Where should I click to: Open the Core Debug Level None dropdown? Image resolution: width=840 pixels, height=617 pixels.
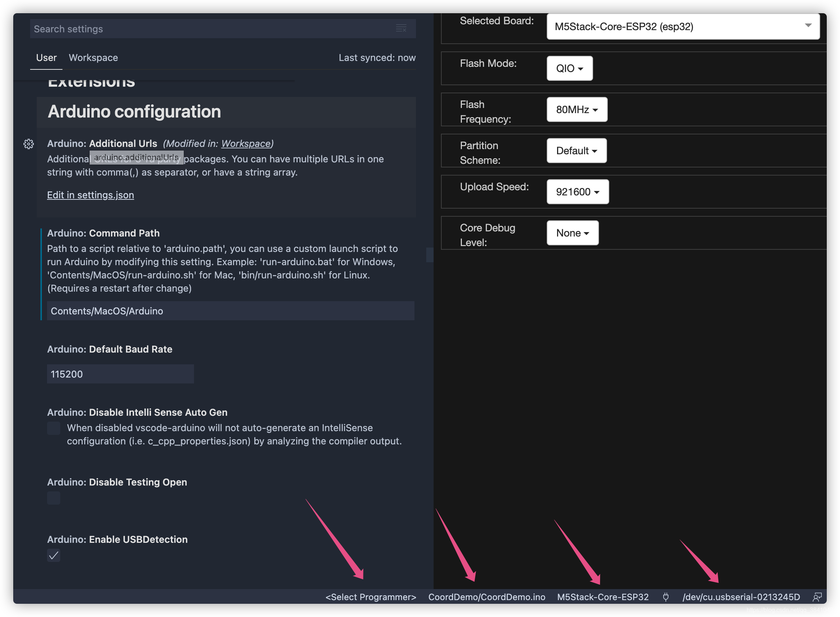(x=572, y=233)
